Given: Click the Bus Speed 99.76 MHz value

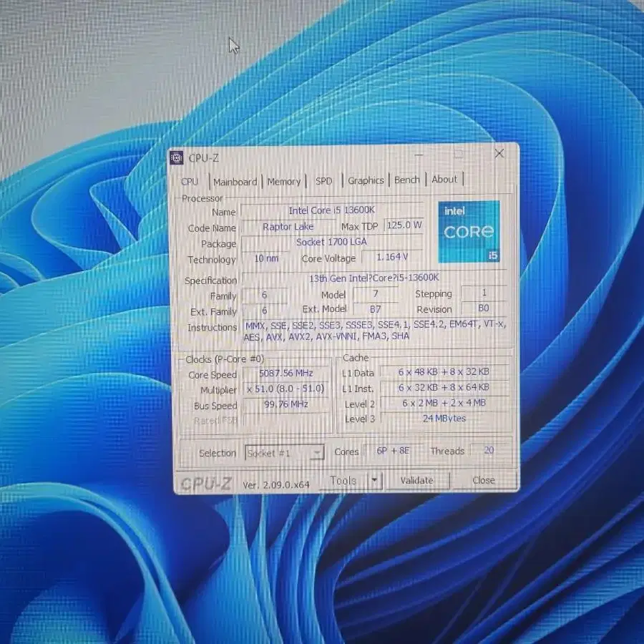Looking at the screenshot, I should (x=286, y=404).
